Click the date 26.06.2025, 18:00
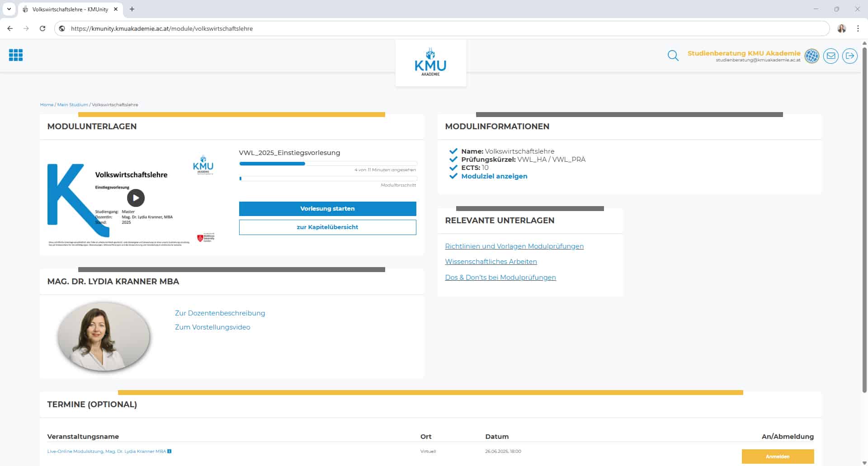Screen dimensions: 868x466 pyautogui.click(x=503, y=451)
